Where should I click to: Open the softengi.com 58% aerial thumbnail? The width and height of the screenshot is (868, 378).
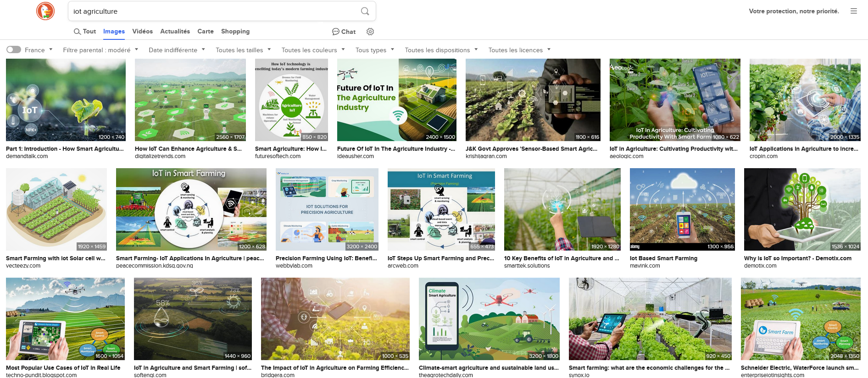pyautogui.click(x=193, y=319)
